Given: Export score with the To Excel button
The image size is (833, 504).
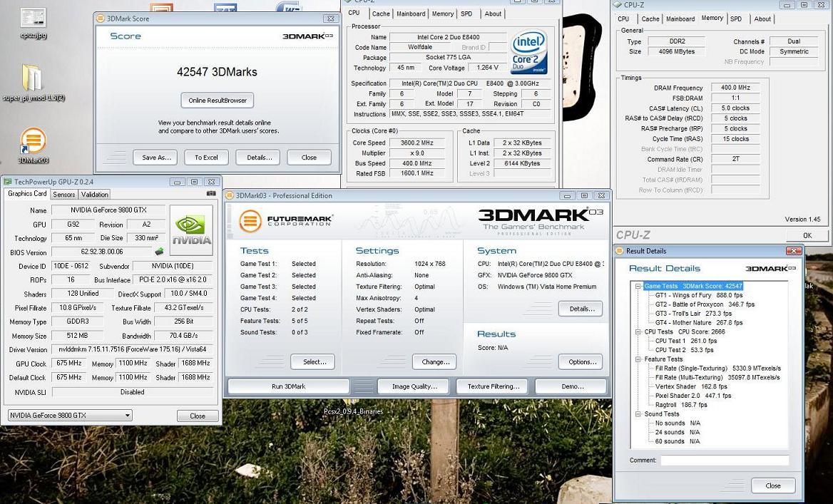Looking at the screenshot, I should (206, 158).
